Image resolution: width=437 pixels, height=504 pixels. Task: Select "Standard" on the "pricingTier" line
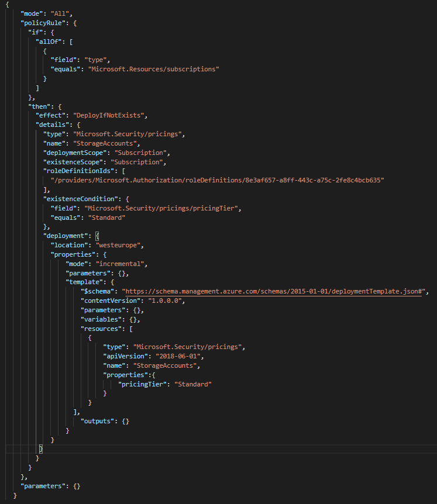coord(193,384)
